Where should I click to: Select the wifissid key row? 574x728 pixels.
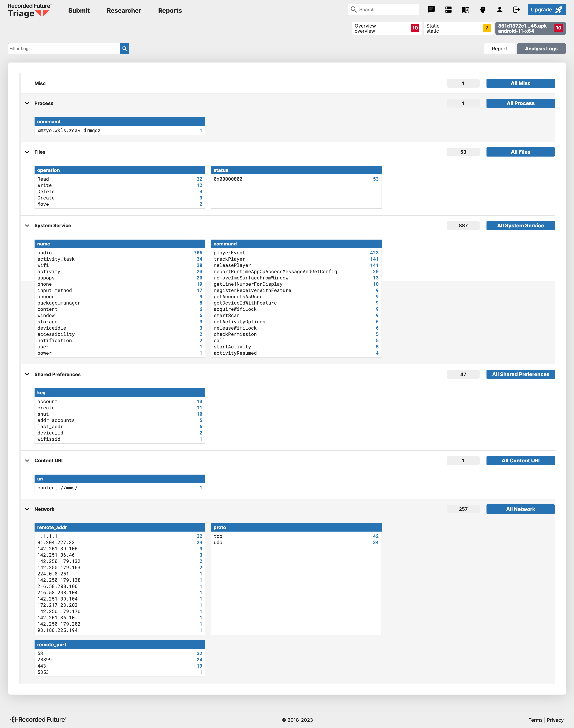tap(120, 439)
